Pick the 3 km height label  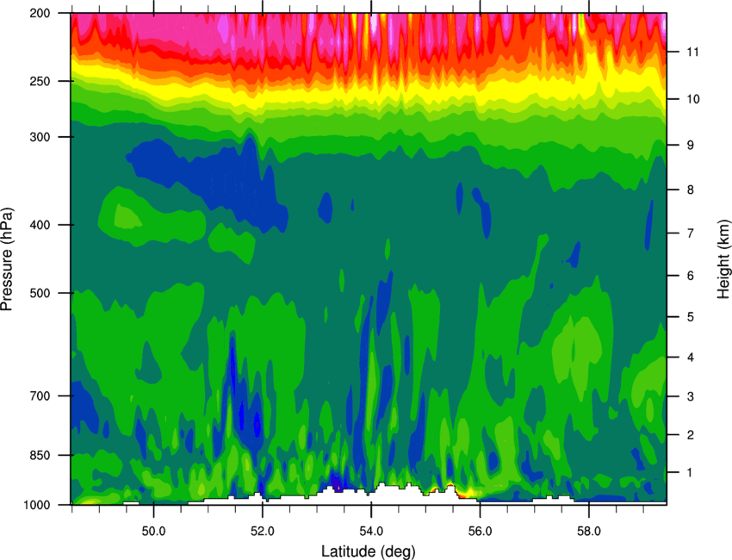(690, 396)
